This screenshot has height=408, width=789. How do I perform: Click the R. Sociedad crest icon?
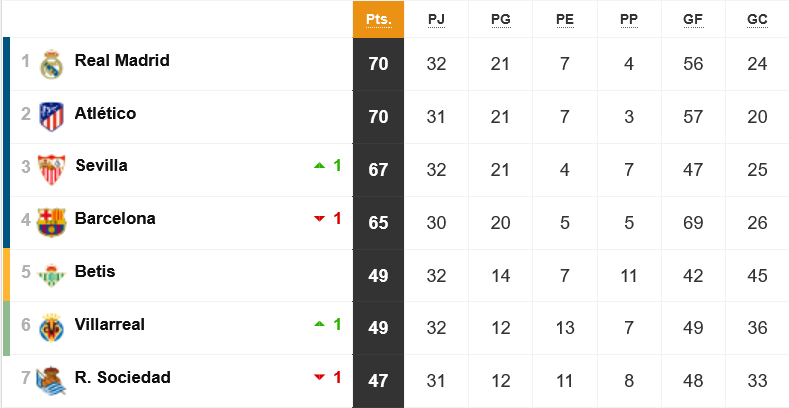tap(51, 381)
